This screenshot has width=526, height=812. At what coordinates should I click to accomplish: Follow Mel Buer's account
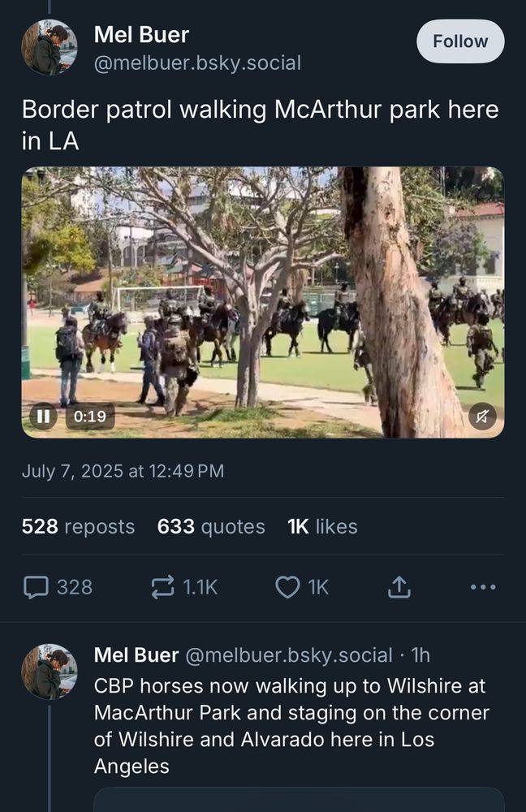click(460, 41)
